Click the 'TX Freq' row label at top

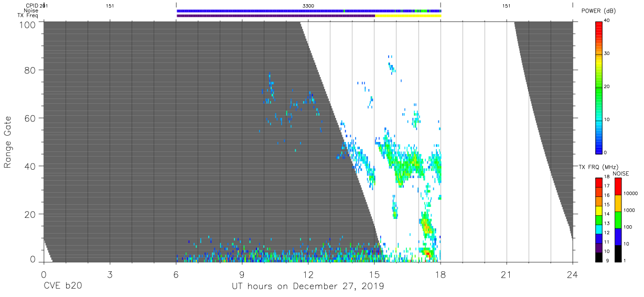(29, 16)
